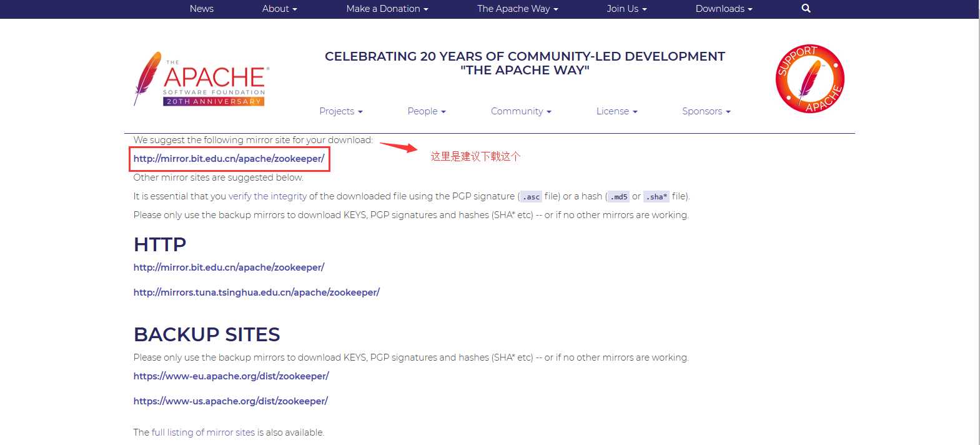Open the People dropdown
Image resolution: width=980 pixels, height=445 pixels.
pos(427,111)
